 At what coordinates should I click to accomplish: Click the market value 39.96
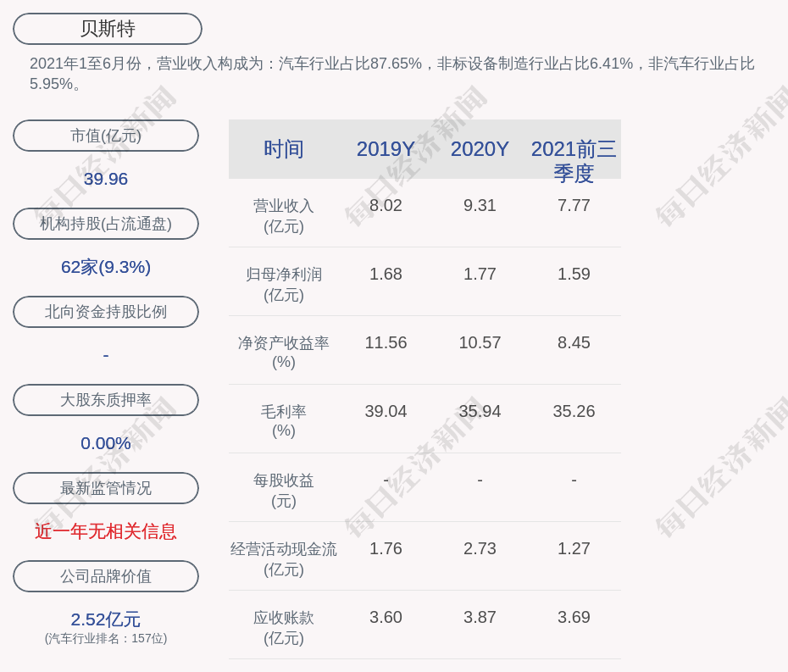point(106,179)
